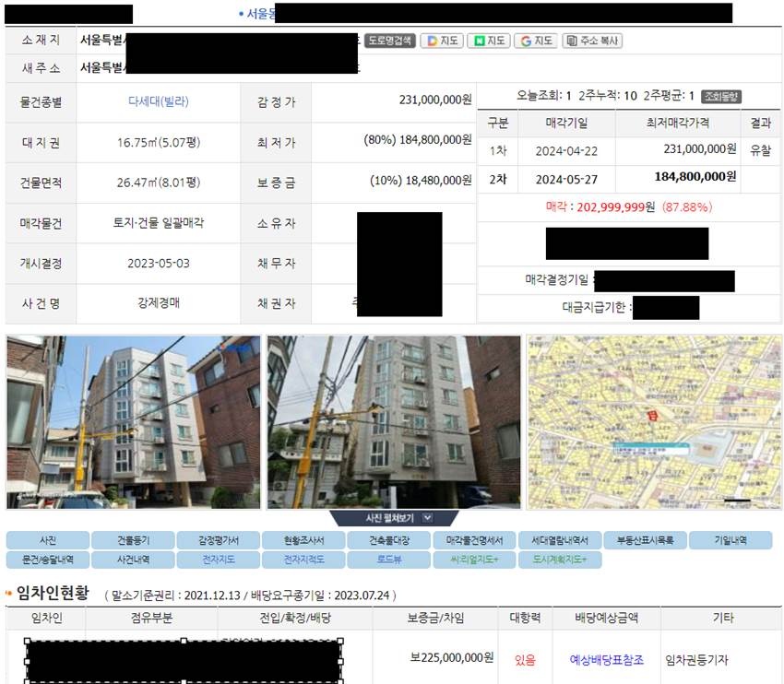This screenshot has height=684, width=784.
Task: Open the 매각물건명세서 document
Action: point(474,540)
